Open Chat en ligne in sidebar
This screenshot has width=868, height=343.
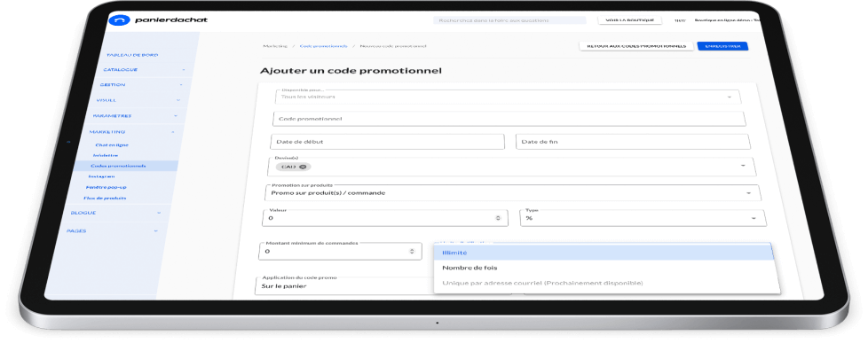point(112,145)
